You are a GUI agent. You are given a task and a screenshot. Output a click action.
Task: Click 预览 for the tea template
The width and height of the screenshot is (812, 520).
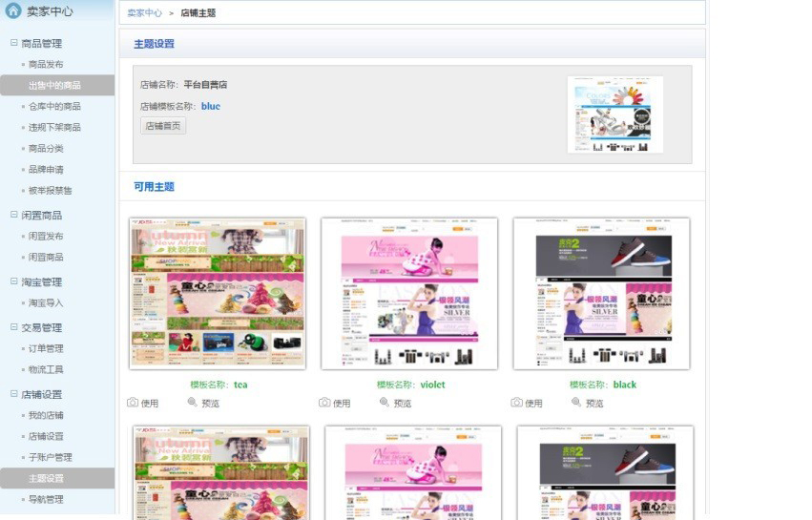click(210, 403)
